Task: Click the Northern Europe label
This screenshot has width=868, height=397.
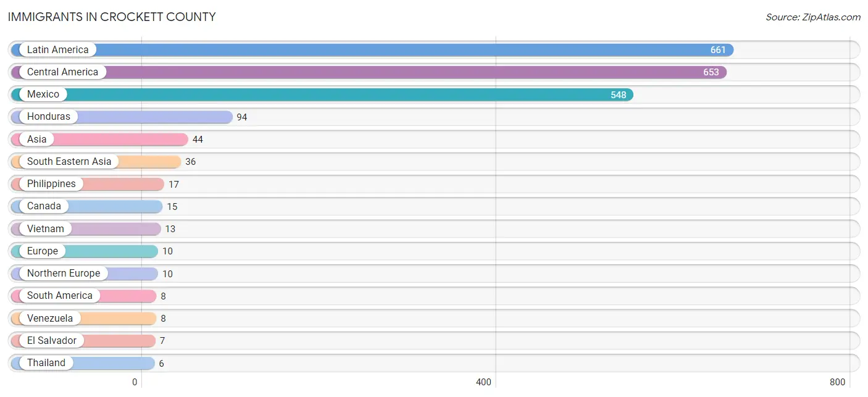Action: 64,274
